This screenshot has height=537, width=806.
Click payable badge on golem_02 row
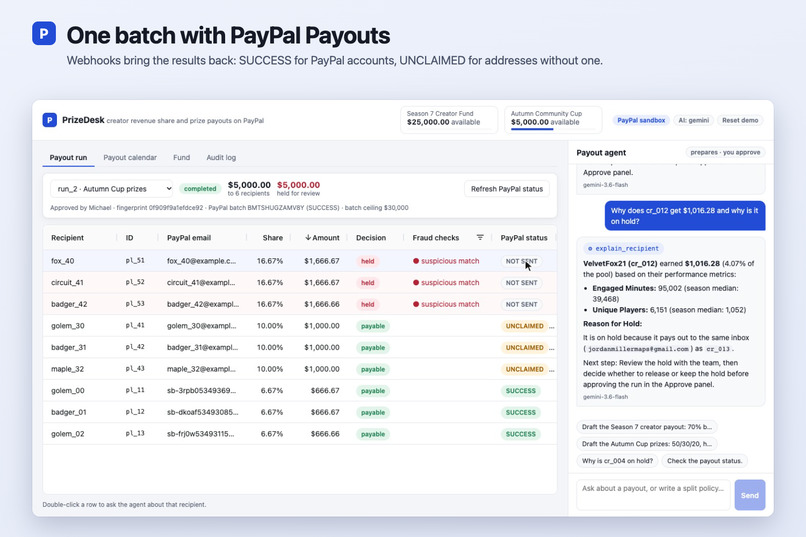[373, 434]
